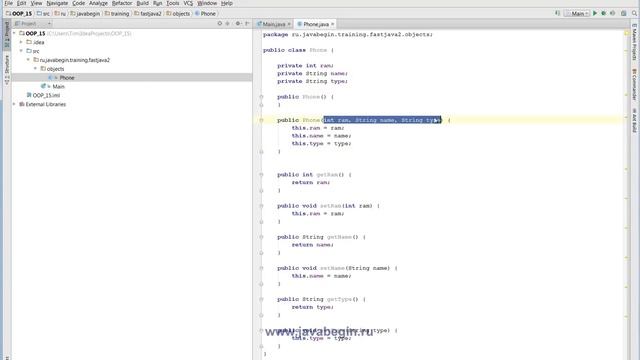Select the Phone.java tab
The width and height of the screenshot is (640, 360).
316,24
